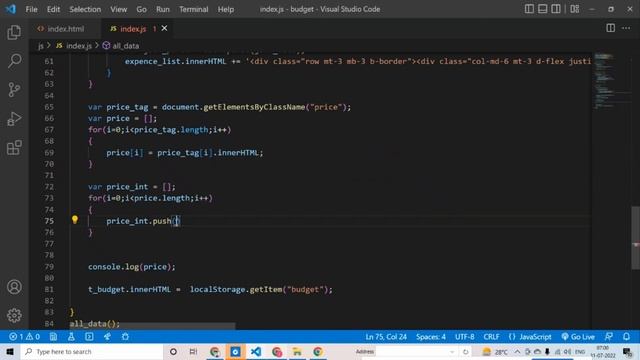This screenshot has width=640, height=360.
Task: Click all_data breadcrumb symbol
Action: pos(121,46)
